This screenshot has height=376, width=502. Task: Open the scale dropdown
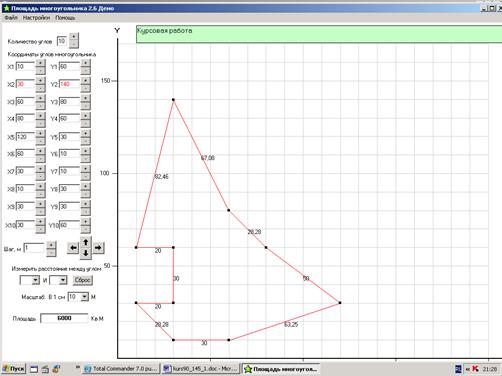(x=84, y=297)
